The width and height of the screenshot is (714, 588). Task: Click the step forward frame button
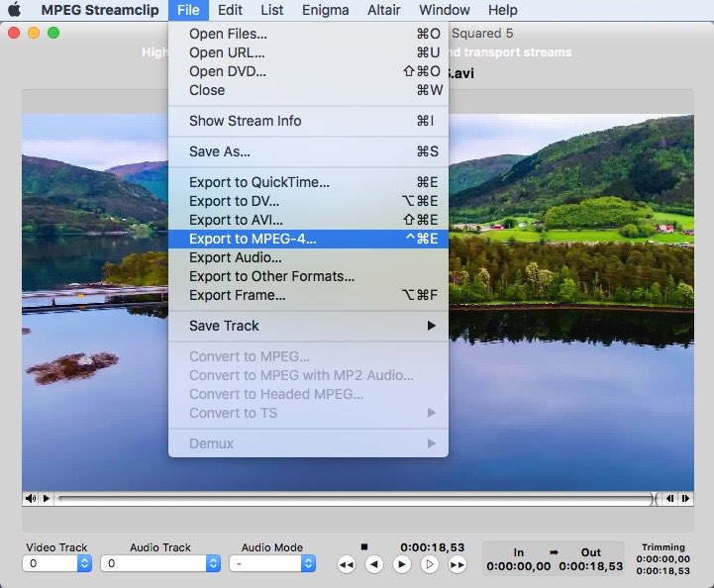tap(429, 564)
